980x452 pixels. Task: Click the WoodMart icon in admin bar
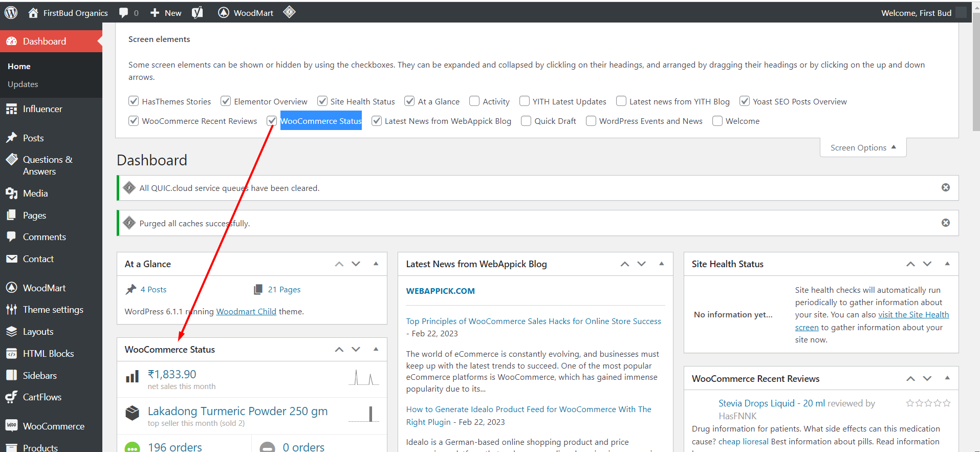(224, 13)
